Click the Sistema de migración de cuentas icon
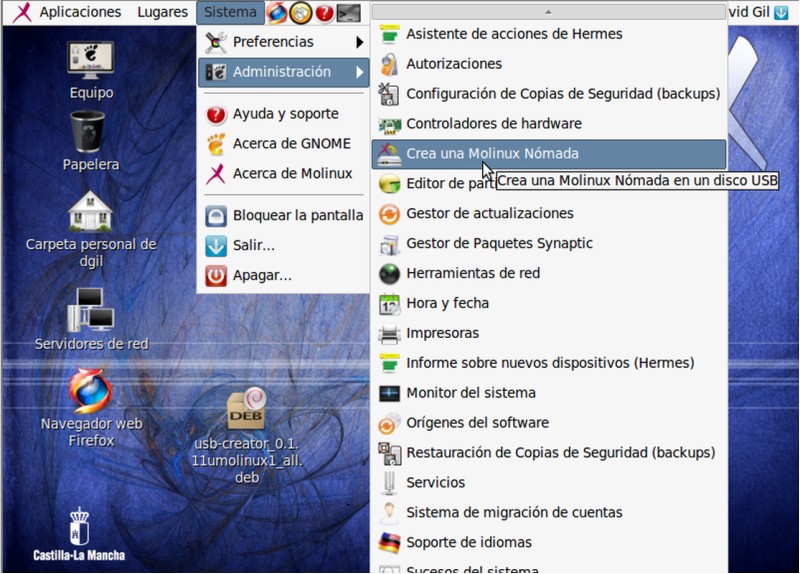 tap(389, 513)
